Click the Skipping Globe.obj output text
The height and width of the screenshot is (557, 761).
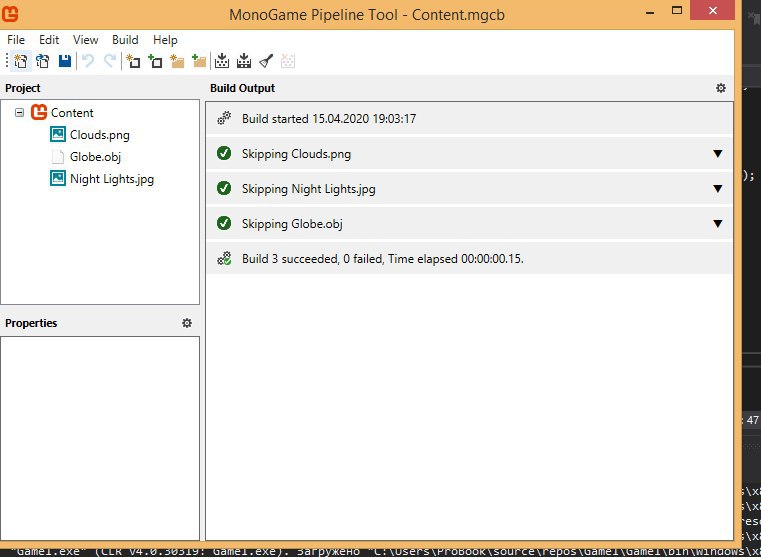click(292, 224)
